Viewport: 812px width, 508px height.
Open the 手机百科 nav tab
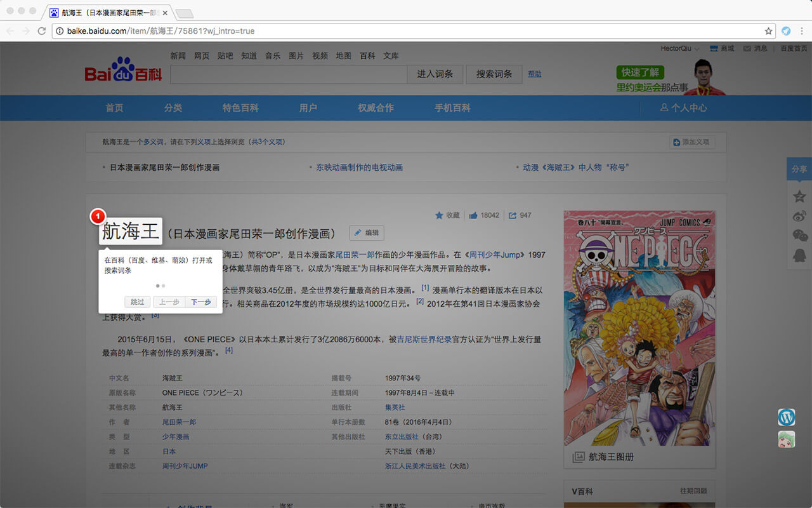point(452,108)
